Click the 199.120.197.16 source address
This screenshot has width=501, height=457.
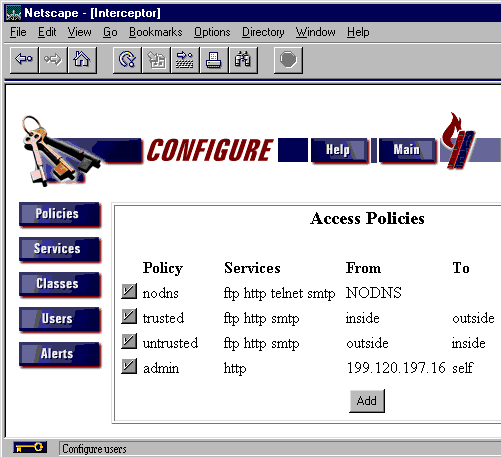tap(396, 368)
